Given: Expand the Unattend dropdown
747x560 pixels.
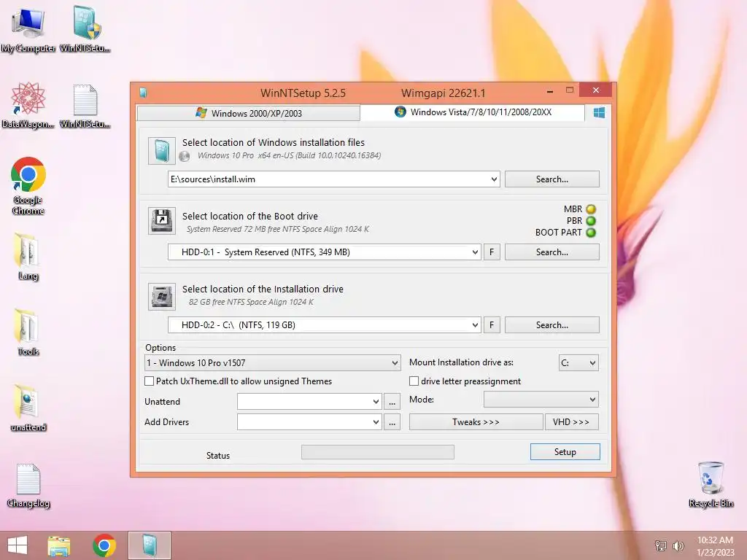Looking at the screenshot, I should [376, 402].
